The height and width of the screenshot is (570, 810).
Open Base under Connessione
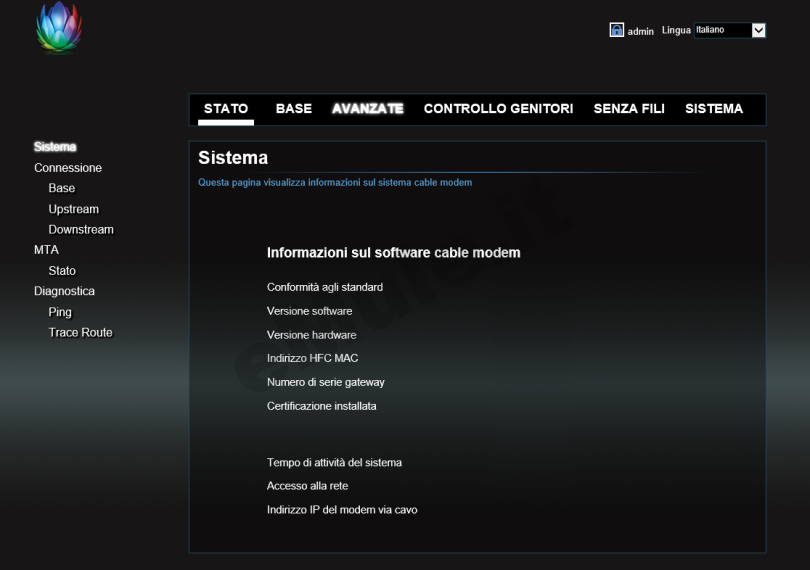click(61, 188)
